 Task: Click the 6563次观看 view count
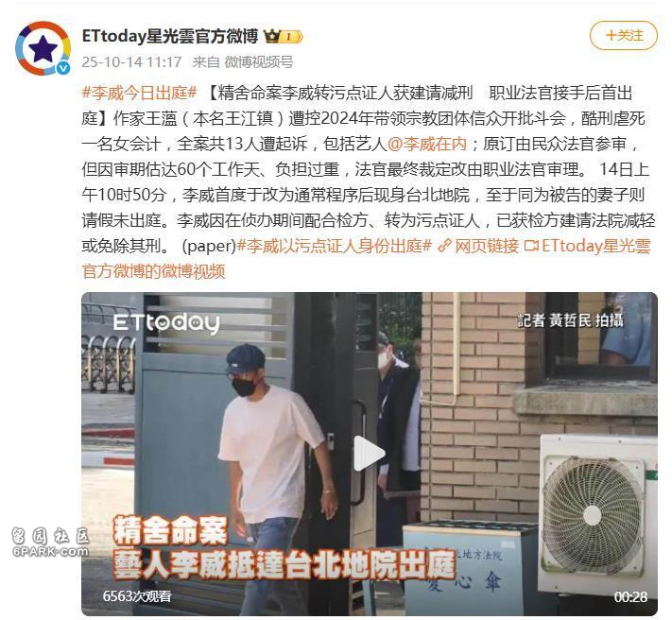pos(137,595)
